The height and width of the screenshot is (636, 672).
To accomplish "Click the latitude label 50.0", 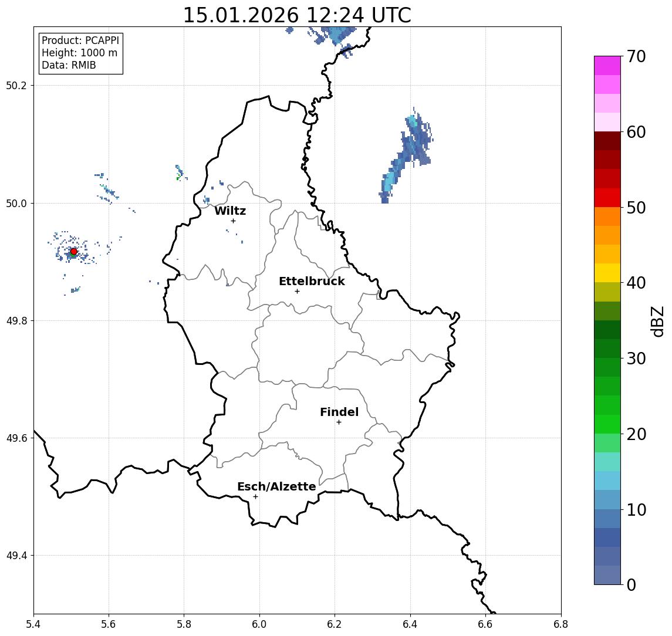I will (x=16, y=203).
